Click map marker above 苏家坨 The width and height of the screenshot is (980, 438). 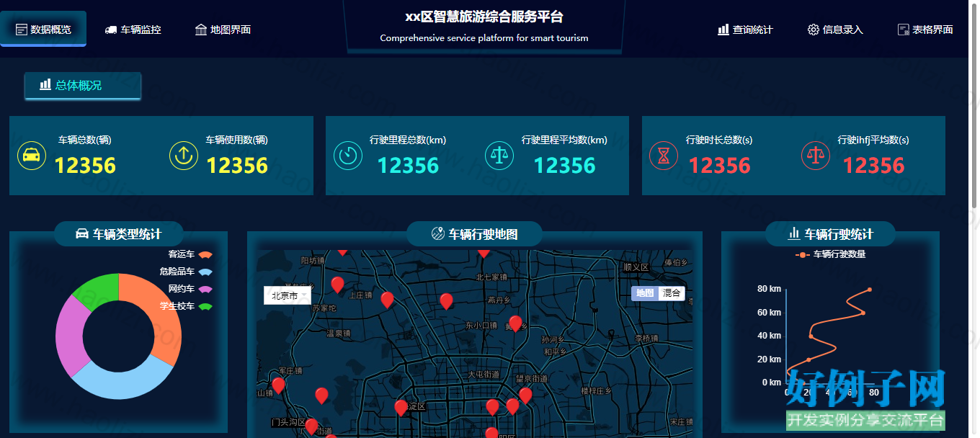point(337,285)
